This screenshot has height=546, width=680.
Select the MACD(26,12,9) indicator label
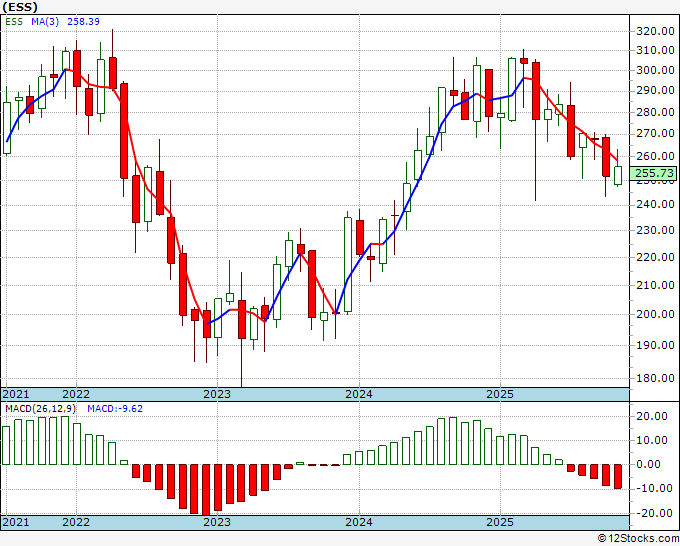click(40, 409)
